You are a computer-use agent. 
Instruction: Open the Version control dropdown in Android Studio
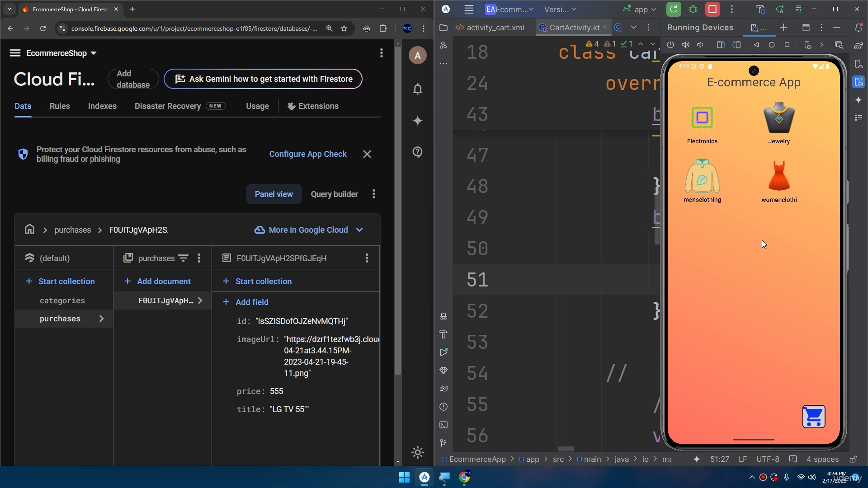pos(560,9)
